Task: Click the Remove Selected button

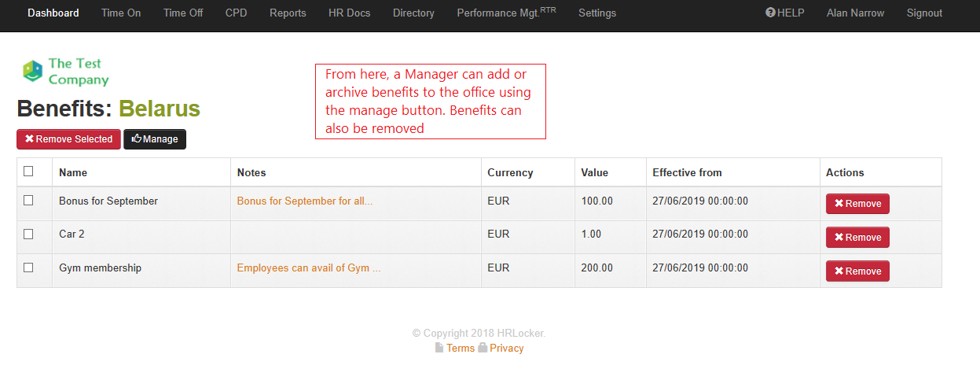Action: point(68,139)
